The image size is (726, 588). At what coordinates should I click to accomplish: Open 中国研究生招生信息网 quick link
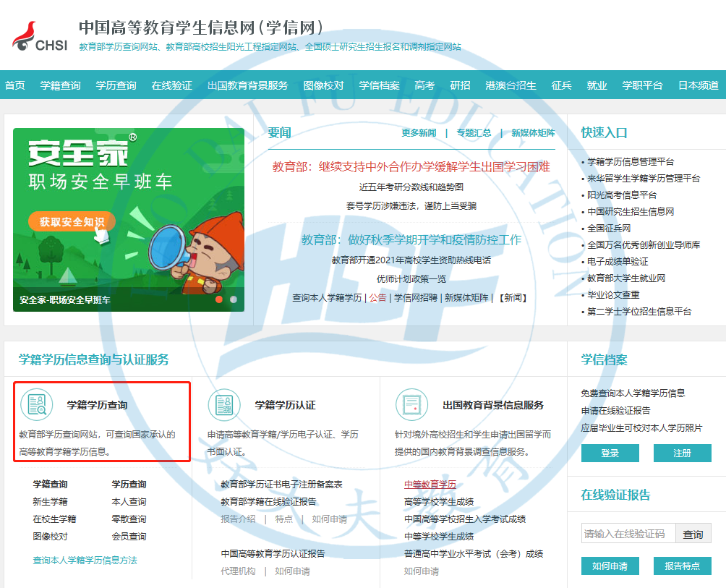[631, 212]
